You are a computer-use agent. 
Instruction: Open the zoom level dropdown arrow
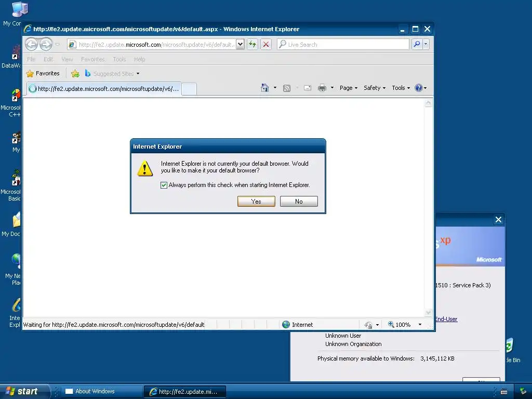click(420, 325)
